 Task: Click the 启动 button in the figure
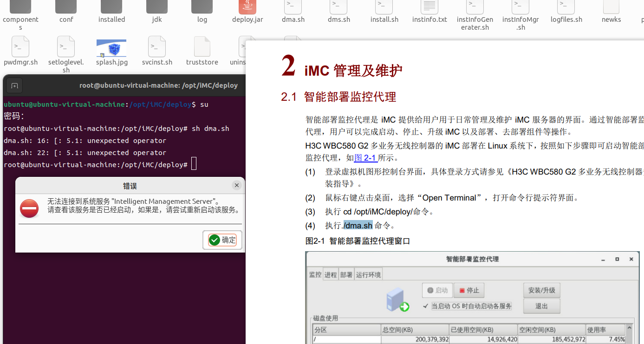click(x=437, y=290)
